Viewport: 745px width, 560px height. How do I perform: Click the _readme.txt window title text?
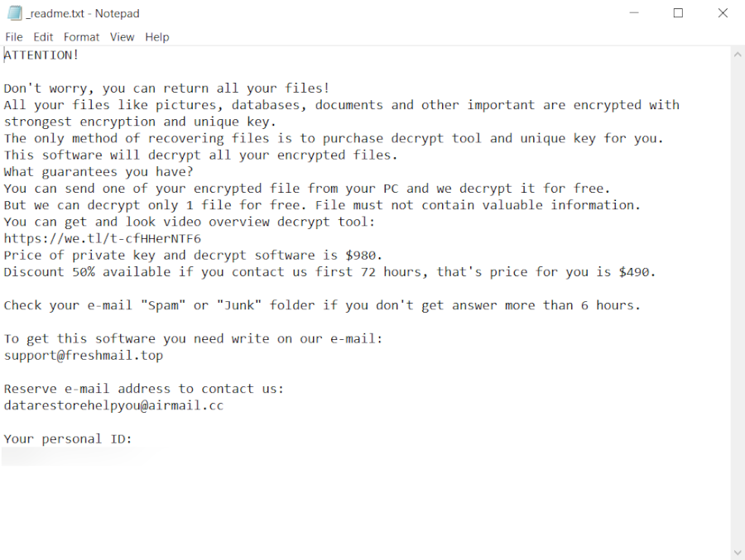[83, 13]
